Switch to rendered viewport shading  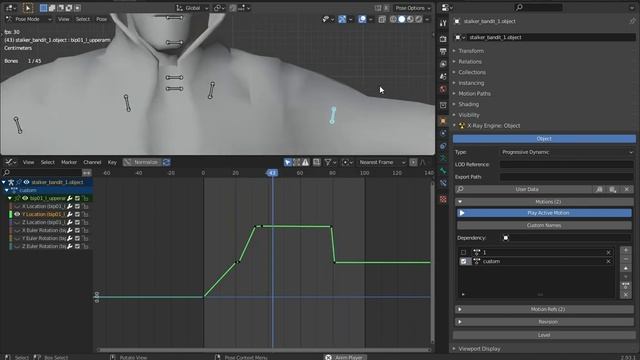pyautogui.click(x=419, y=19)
